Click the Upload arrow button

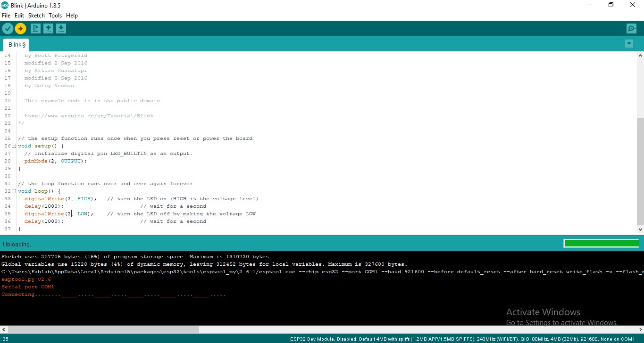tap(20, 29)
